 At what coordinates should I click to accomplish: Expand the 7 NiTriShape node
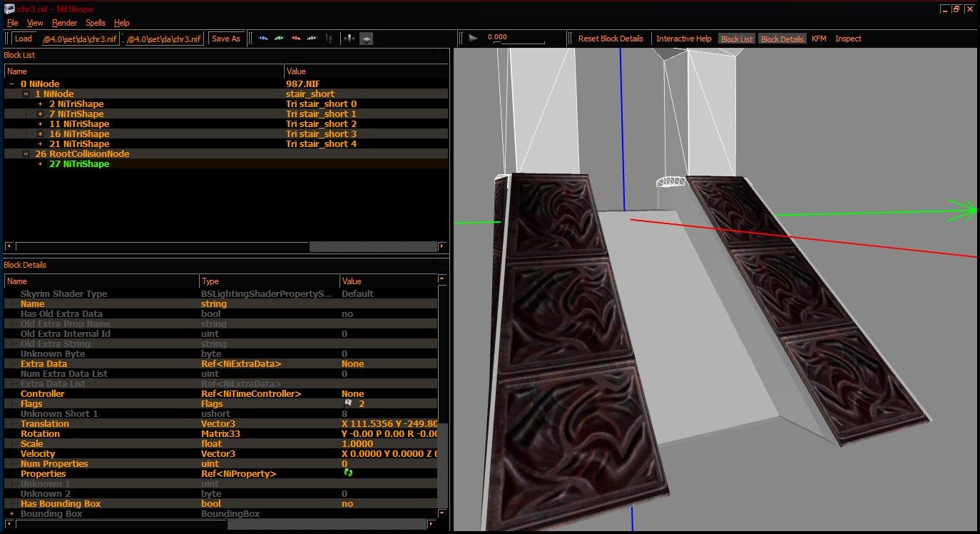tap(41, 114)
